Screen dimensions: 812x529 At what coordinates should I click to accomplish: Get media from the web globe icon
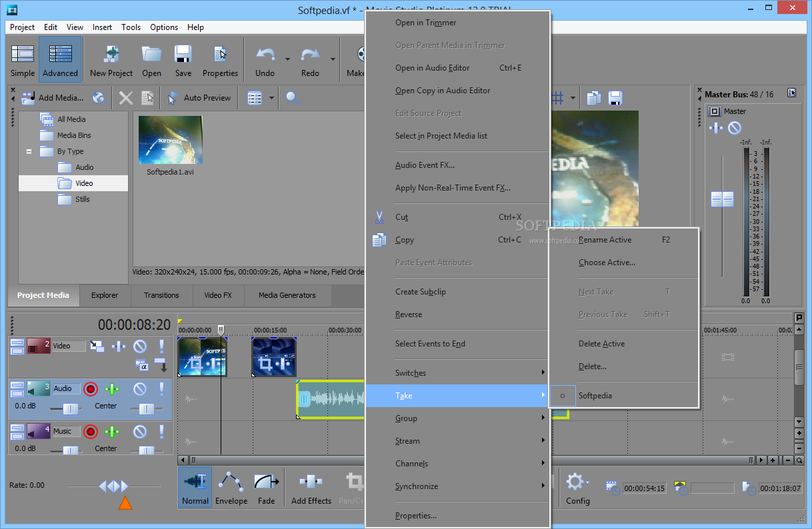99,98
